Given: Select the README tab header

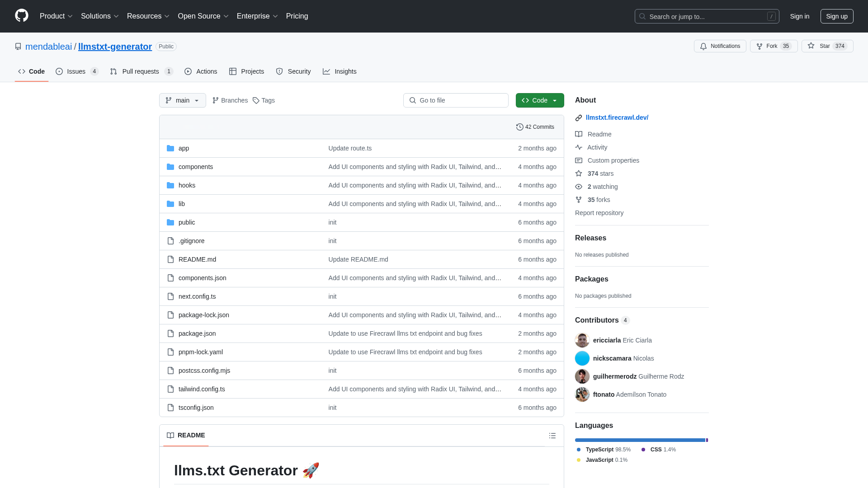Looking at the screenshot, I should pyautogui.click(x=186, y=435).
